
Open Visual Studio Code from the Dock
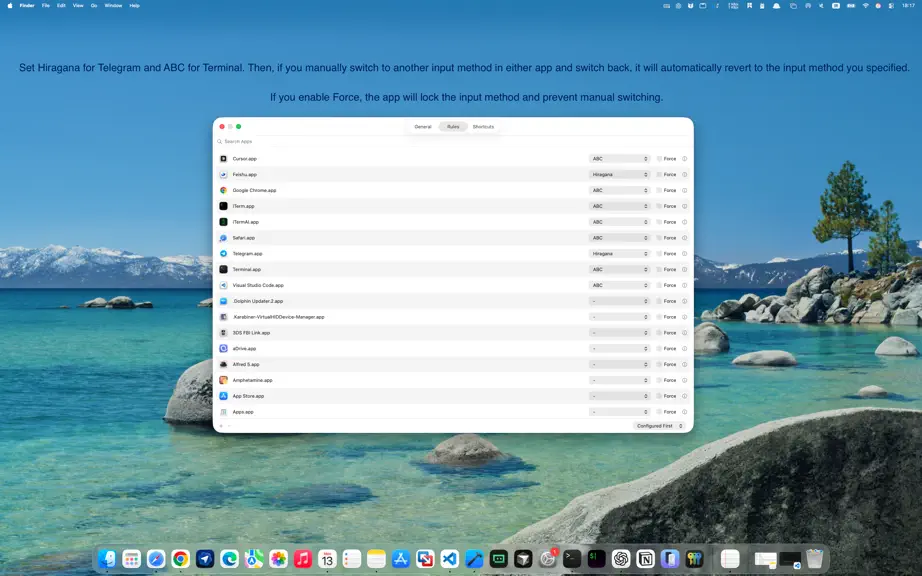click(450, 558)
